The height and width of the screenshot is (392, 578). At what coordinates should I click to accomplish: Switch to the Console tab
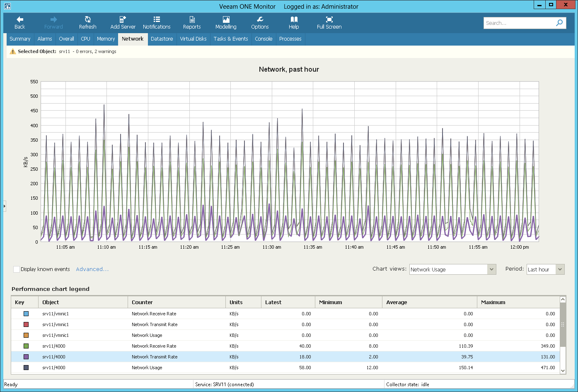pos(264,39)
